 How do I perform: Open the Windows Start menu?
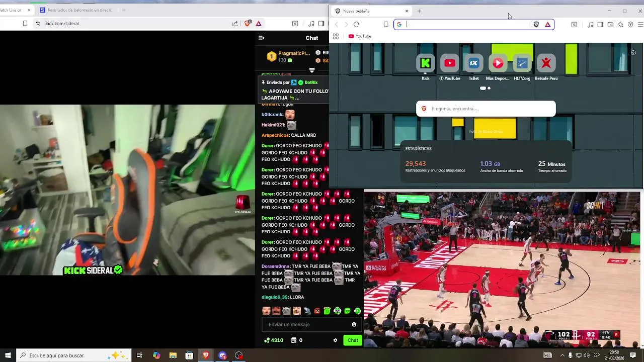(x=8, y=355)
